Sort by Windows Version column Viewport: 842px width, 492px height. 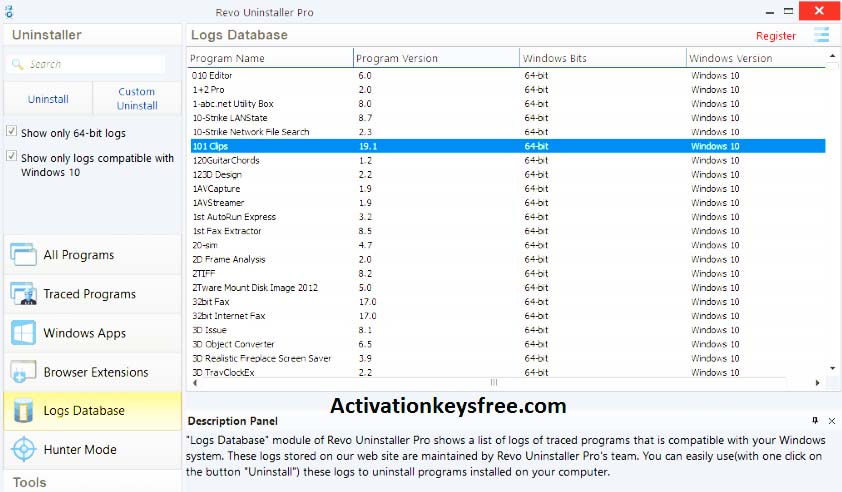pyautogui.click(x=756, y=58)
